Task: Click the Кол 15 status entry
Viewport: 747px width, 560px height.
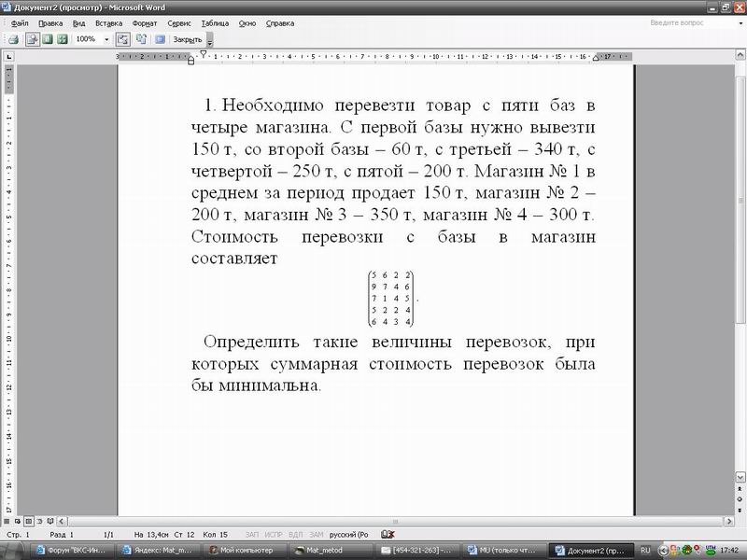Action: click(x=216, y=535)
